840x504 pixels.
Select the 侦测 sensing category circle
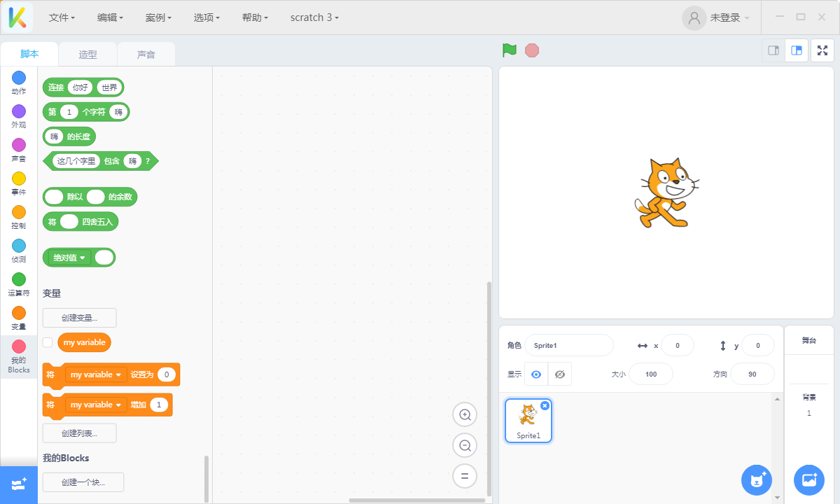pyautogui.click(x=19, y=246)
